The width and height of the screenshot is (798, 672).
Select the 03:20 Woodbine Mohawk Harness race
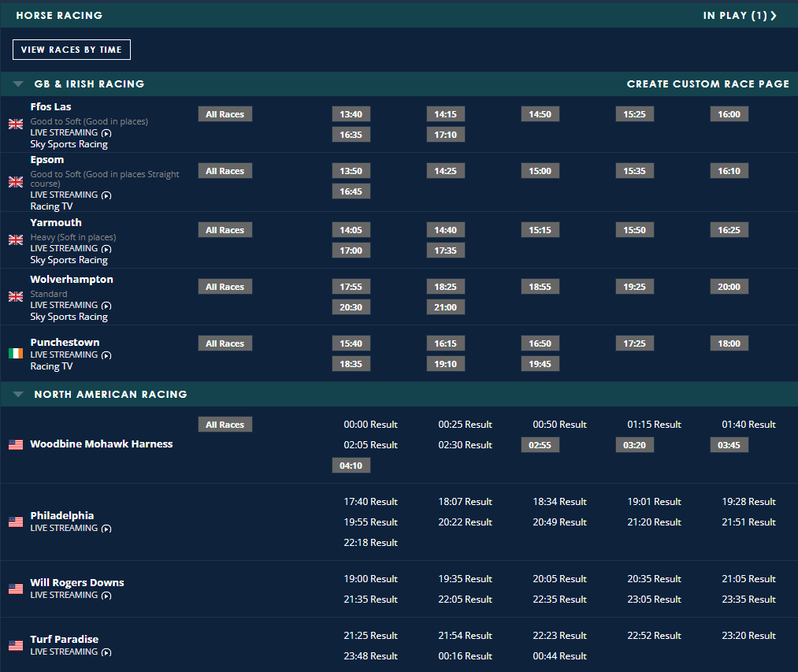pos(634,445)
